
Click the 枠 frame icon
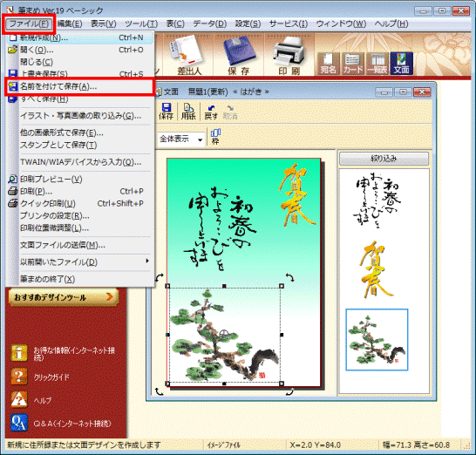pyautogui.click(x=215, y=137)
